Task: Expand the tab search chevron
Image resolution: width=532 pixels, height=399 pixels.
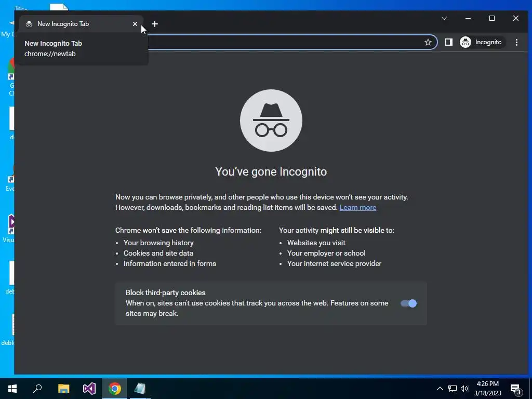Action: [x=444, y=18]
